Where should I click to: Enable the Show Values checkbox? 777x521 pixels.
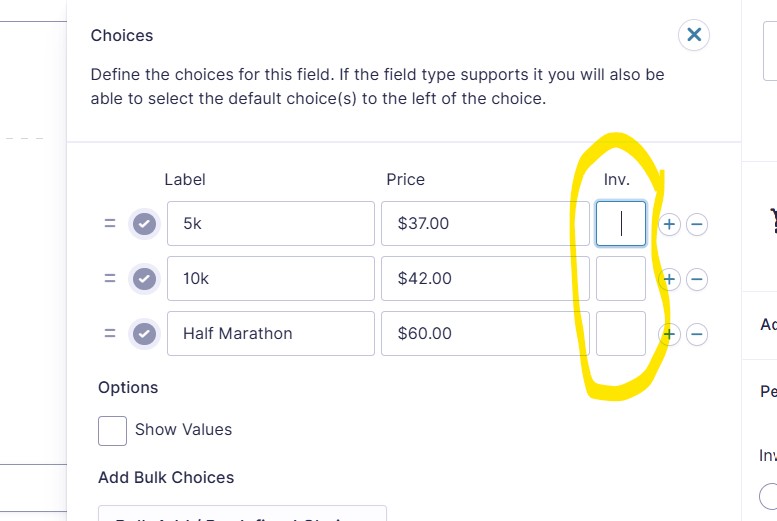coord(112,431)
